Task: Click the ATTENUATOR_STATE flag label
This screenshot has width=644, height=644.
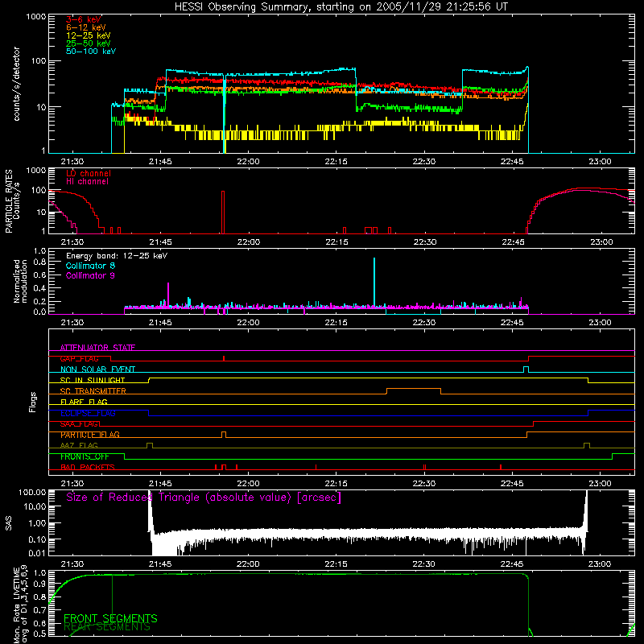Action: 97,348
